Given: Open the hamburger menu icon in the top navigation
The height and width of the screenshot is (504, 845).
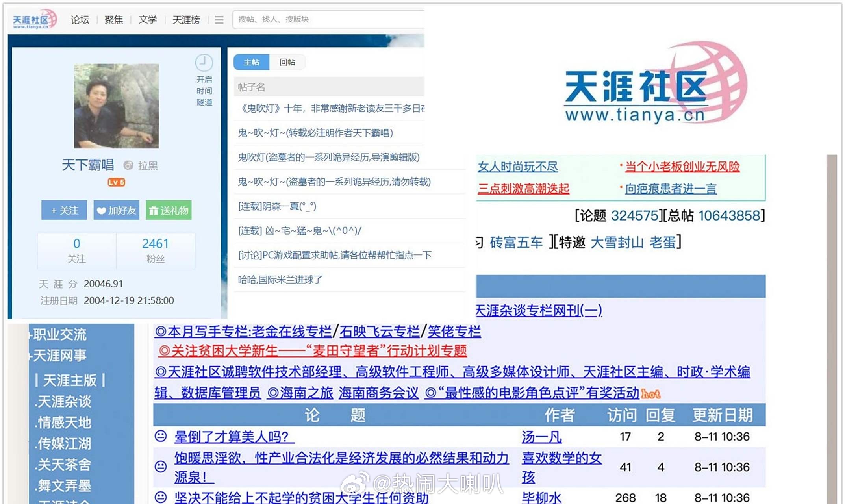Looking at the screenshot, I should point(219,20).
